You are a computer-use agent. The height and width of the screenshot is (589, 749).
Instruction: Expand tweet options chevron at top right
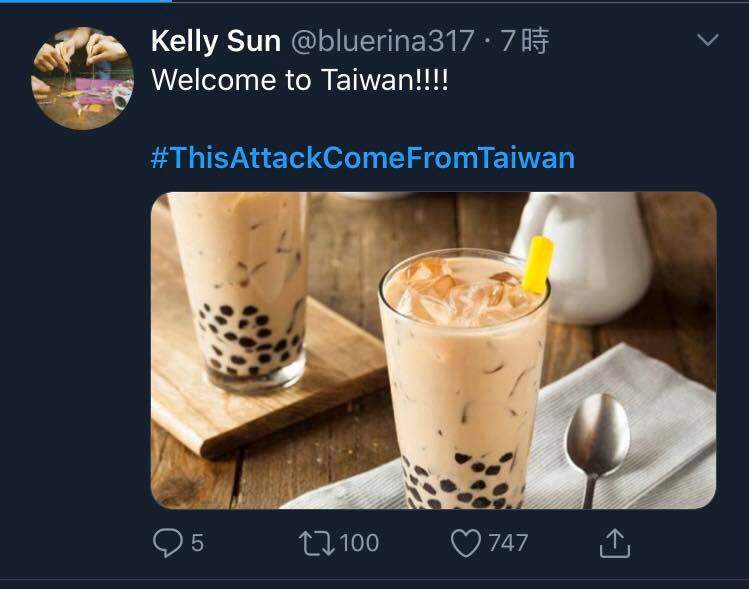707,40
